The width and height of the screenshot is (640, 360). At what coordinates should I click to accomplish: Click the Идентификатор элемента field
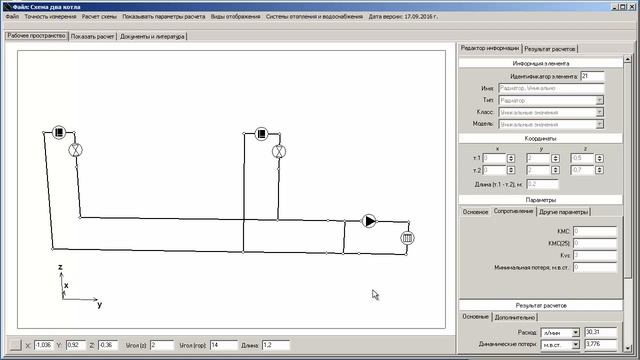pyautogui.click(x=592, y=76)
